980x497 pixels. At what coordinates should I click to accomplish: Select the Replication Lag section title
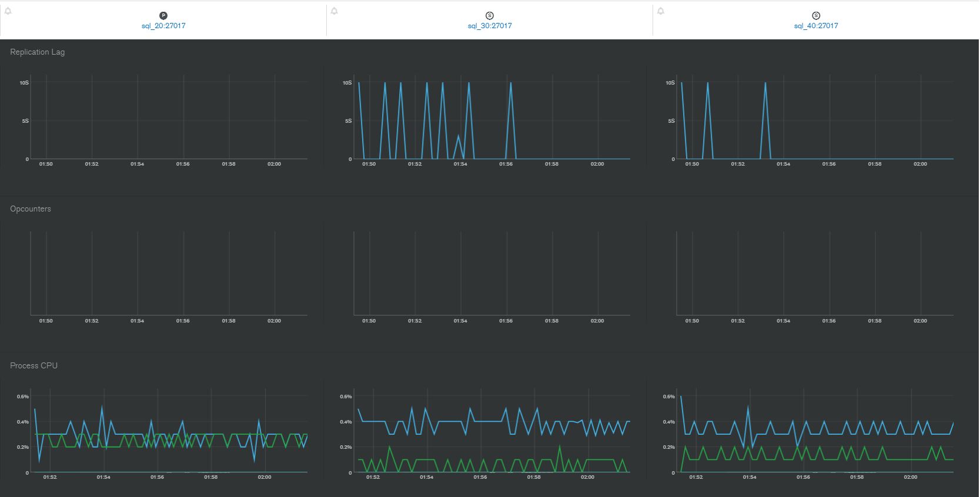tap(38, 52)
